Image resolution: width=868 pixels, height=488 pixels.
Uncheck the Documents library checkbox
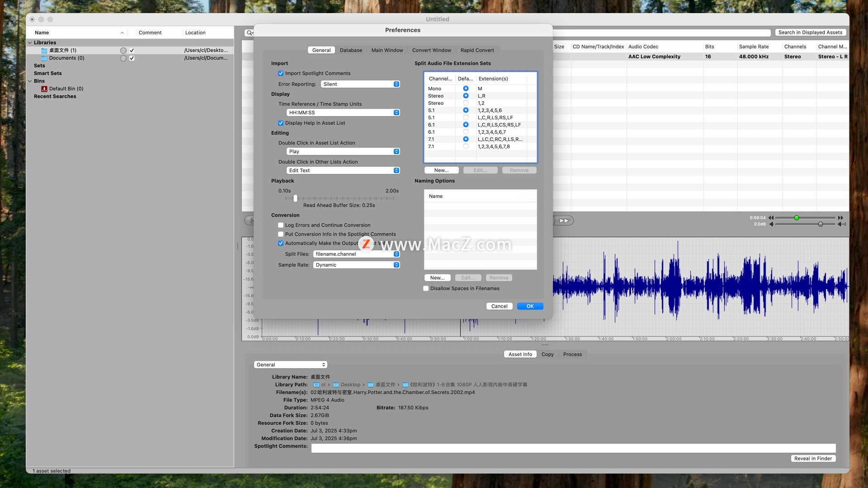click(x=132, y=58)
